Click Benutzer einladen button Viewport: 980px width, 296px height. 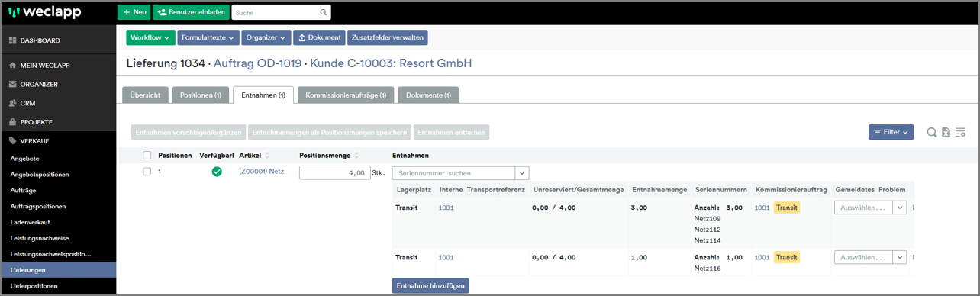point(190,12)
